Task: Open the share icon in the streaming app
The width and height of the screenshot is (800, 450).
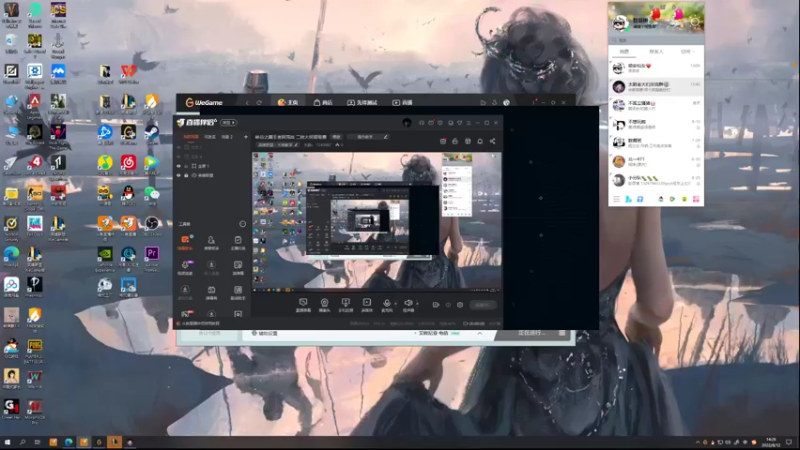Action: (492, 141)
